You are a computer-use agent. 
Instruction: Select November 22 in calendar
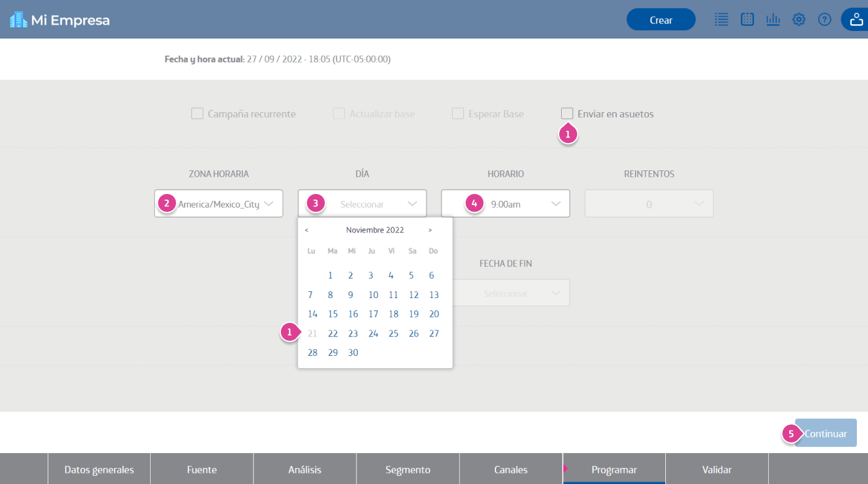tap(333, 333)
